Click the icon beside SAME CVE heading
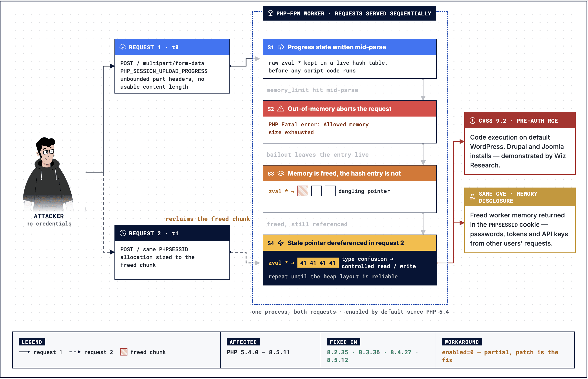The width and height of the screenshot is (588, 379). click(473, 197)
